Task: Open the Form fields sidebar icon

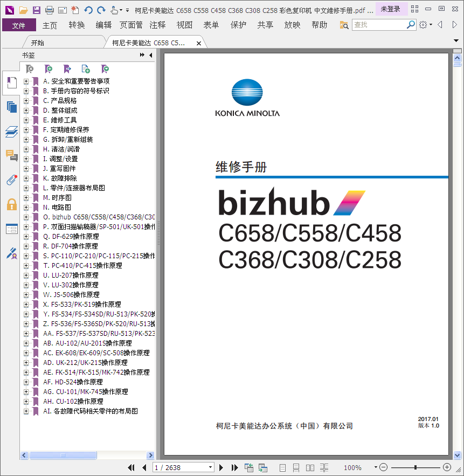Action: [12, 229]
